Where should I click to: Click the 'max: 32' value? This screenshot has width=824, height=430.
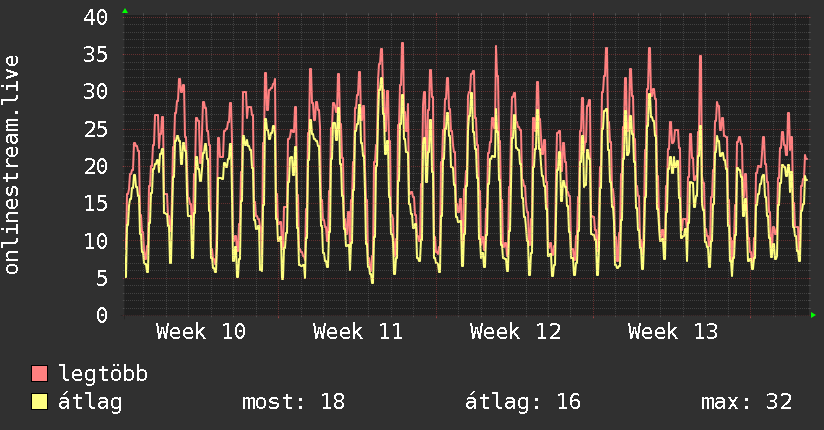tap(746, 402)
